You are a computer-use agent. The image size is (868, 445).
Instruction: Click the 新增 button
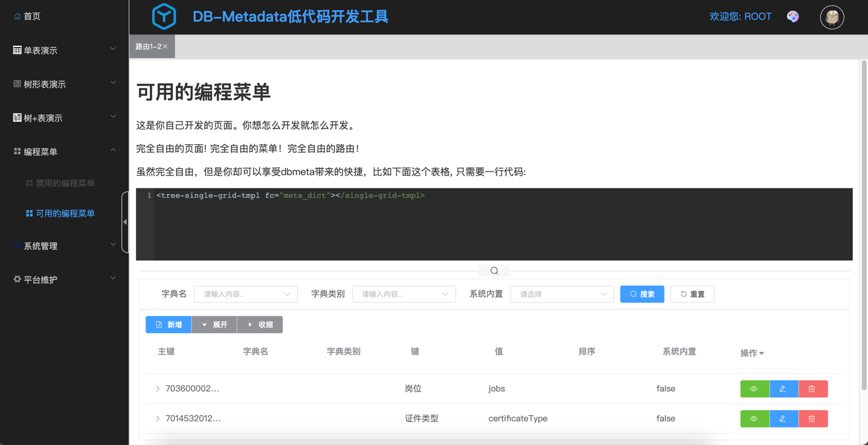[169, 325]
